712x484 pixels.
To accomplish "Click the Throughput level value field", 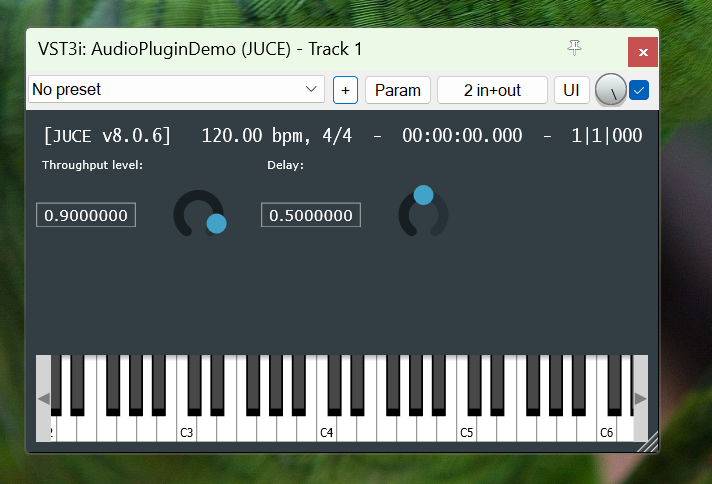I will click(86, 215).
